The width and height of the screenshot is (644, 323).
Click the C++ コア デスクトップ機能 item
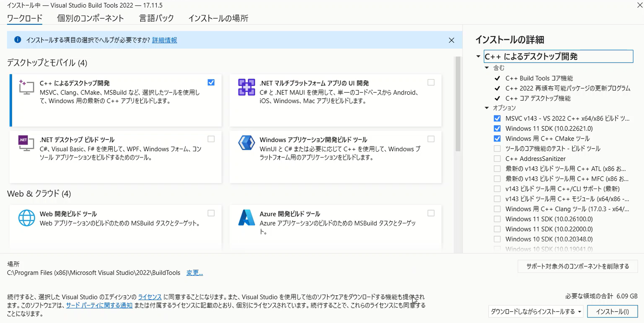[x=538, y=98]
